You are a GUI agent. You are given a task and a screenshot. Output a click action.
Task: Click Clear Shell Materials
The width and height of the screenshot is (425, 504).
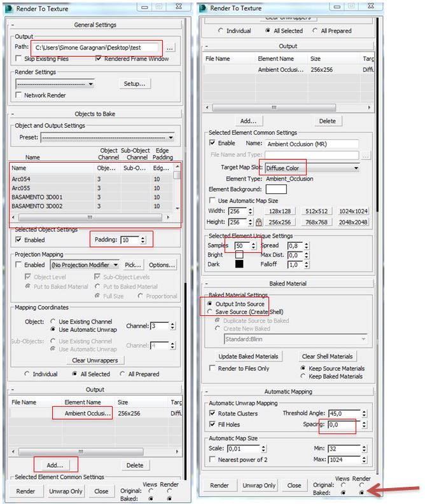pyautogui.click(x=327, y=356)
